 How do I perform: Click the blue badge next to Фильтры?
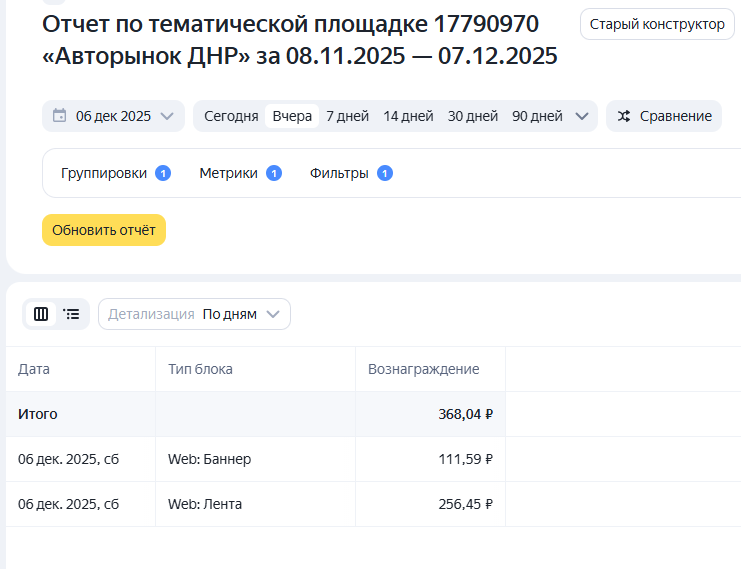coord(385,173)
